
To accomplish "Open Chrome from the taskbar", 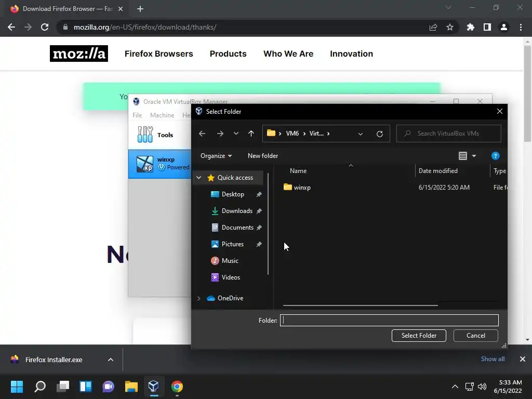I will click(x=177, y=387).
